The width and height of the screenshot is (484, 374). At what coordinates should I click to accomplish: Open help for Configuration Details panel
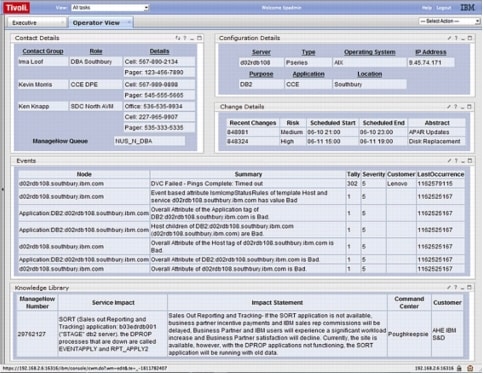point(456,38)
